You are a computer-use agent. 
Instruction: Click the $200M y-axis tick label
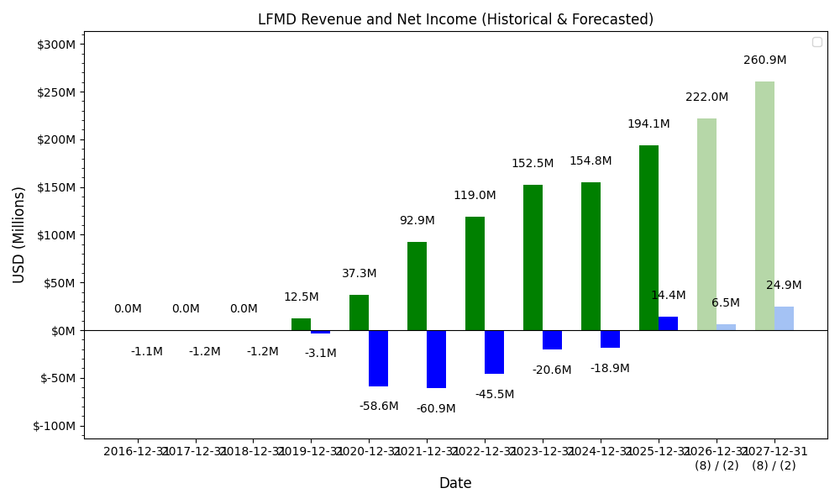pyautogui.click(x=56, y=139)
